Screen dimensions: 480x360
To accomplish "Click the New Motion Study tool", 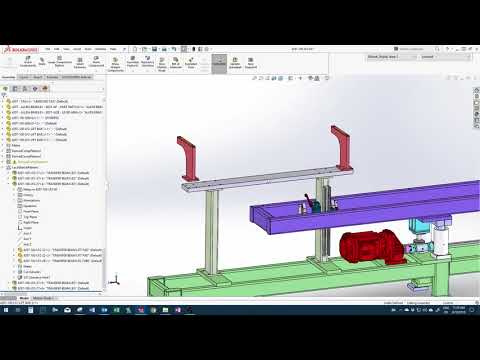I will click(162, 64).
